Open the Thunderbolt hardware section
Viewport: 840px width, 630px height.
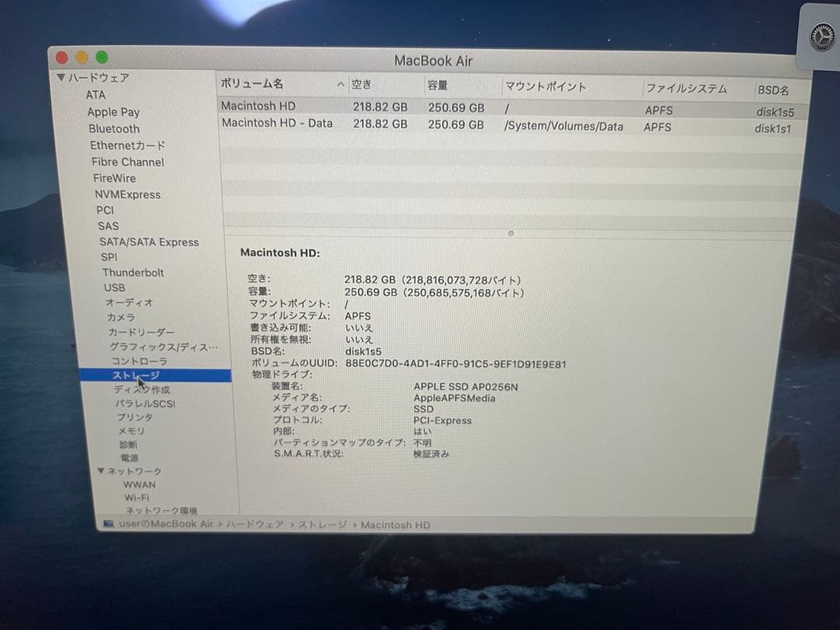coord(134,272)
